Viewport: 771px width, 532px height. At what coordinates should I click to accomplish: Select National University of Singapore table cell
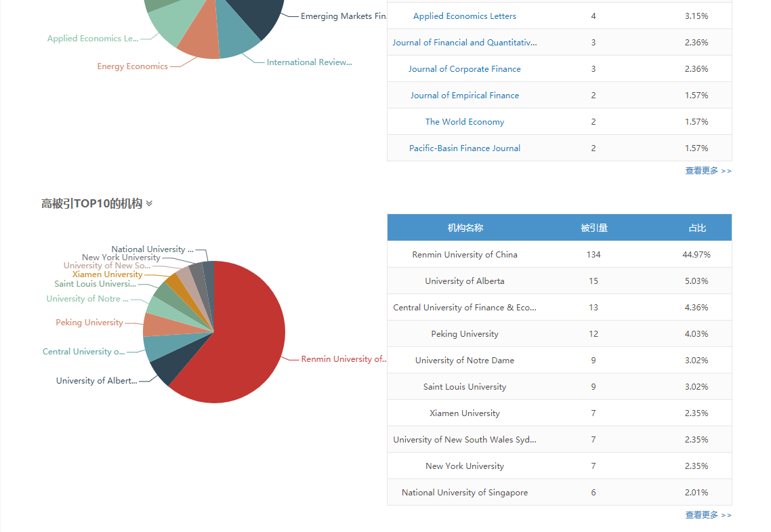click(465, 493)
